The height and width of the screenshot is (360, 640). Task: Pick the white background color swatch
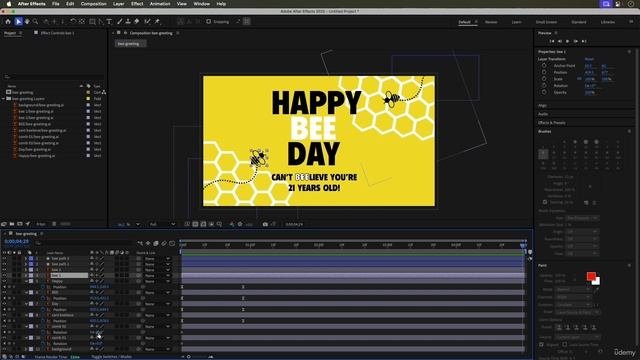(596, 281)
